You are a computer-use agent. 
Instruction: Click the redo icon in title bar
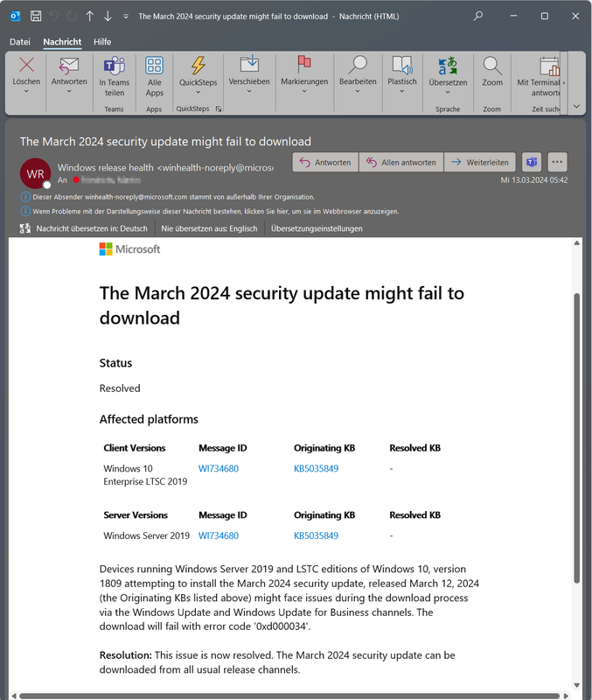coord(72,16)
